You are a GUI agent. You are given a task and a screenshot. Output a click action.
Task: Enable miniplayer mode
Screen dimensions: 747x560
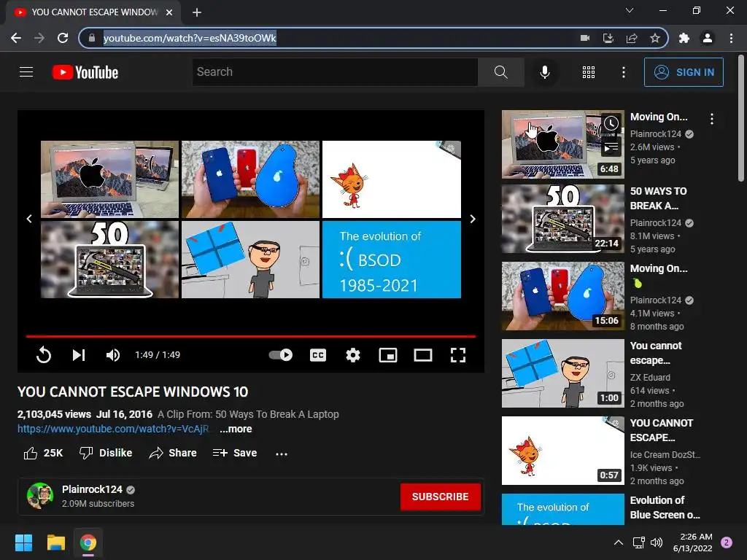(388, 355)
